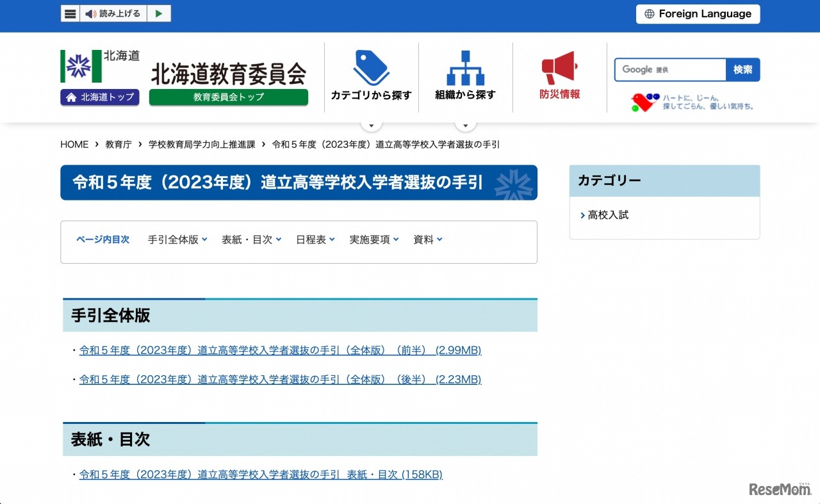Open the Foreign Language selector
The height and width of the screenshot is (504, 820).
point(698,14)
